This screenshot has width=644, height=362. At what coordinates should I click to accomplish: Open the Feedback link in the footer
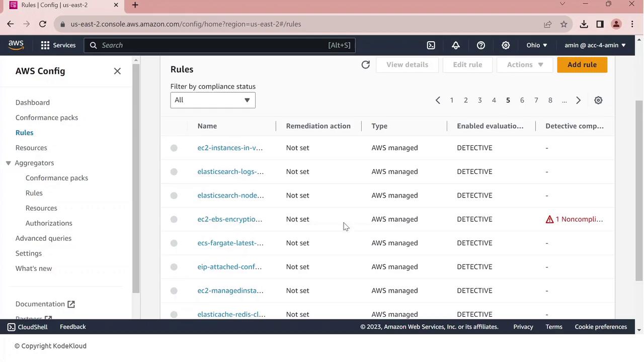(x=73, y=327)
